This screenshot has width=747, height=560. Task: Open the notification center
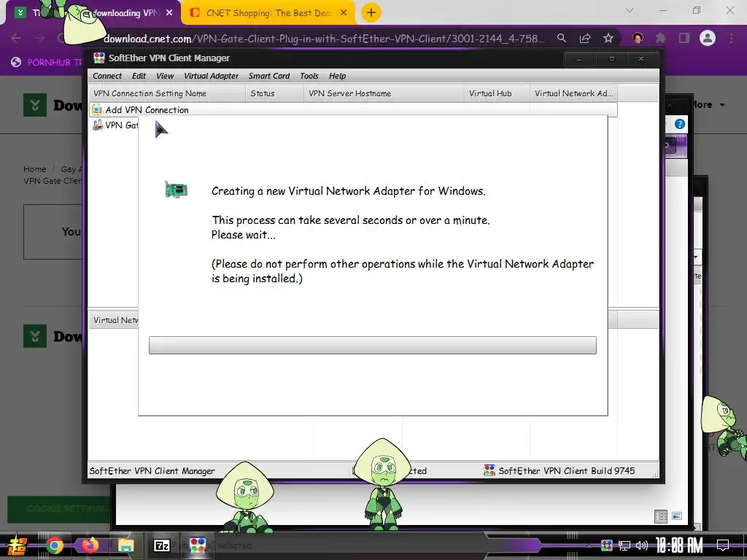[723, 545]
